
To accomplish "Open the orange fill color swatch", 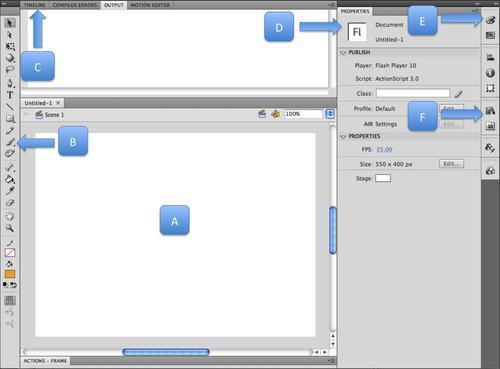I will (10, 274).
